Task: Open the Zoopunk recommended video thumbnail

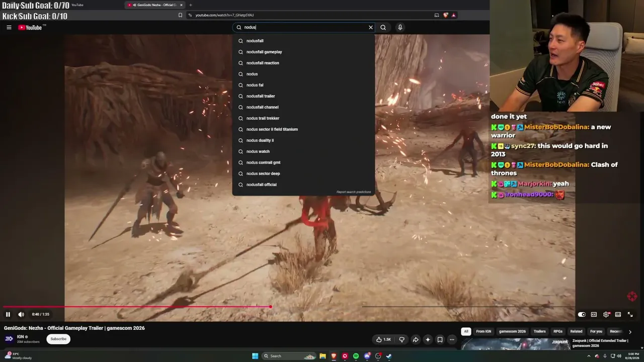Action: (515, 344)
